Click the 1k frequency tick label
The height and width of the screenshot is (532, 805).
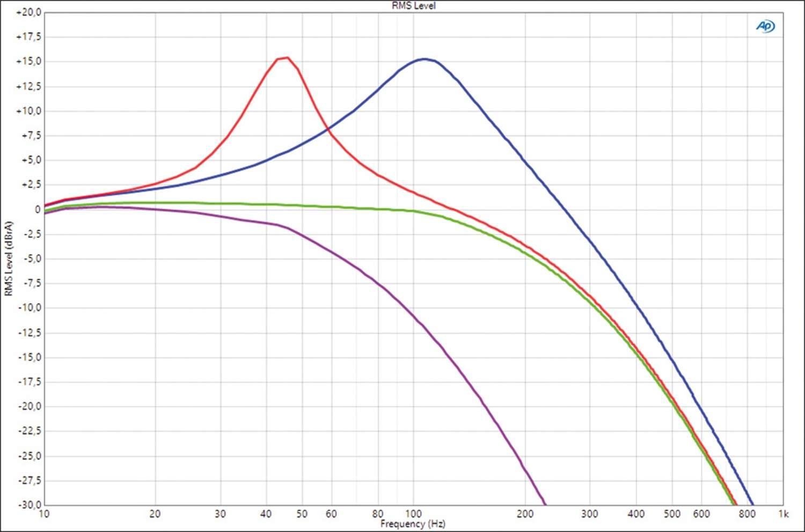(783, 514)
